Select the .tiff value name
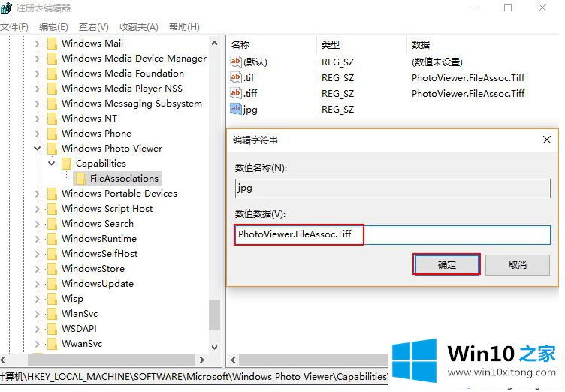Screen dimensions: 565x392 pos(250,93)
